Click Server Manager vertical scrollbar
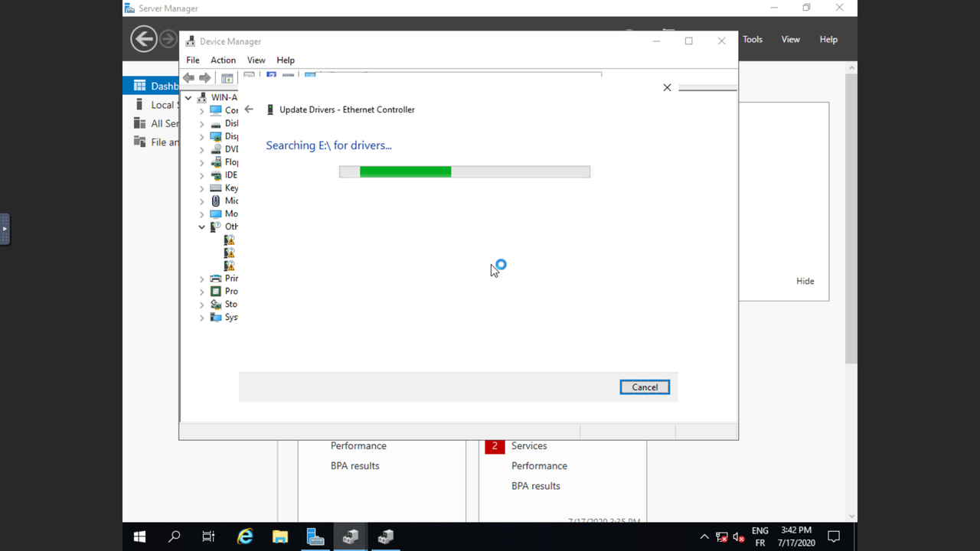The image size is (980, 551). (x=851, y=220)
